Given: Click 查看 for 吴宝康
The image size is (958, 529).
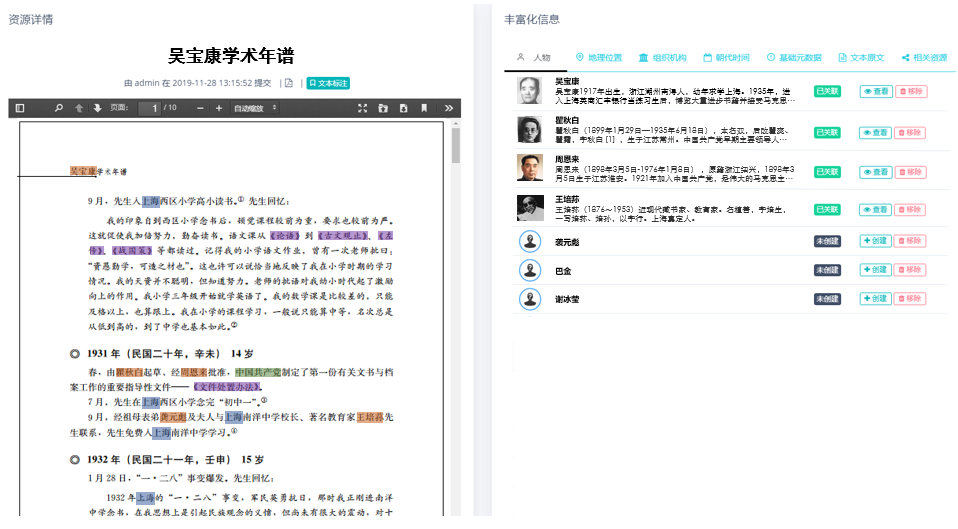Looking at the screenshot, I should pos(875,92).
